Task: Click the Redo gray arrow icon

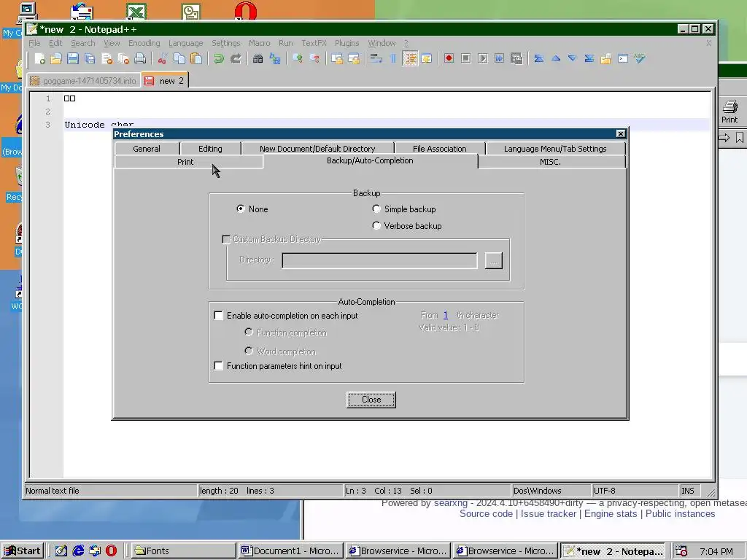Action: [236, 58]
